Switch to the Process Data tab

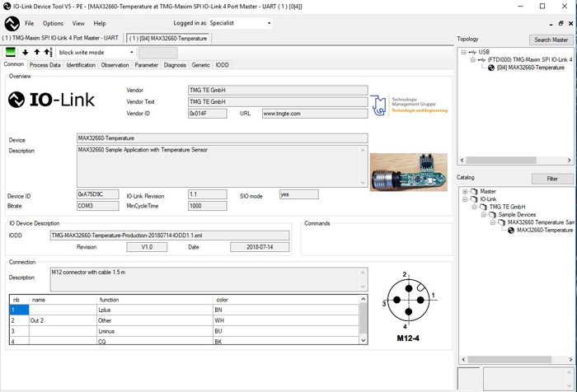45,65
